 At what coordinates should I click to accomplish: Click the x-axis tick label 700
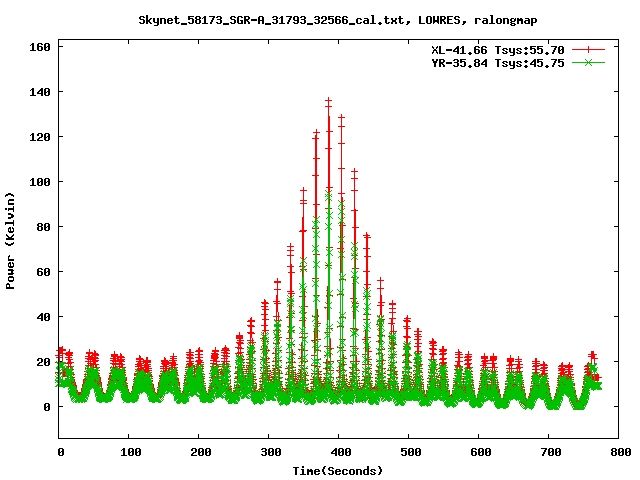[551, 452]
